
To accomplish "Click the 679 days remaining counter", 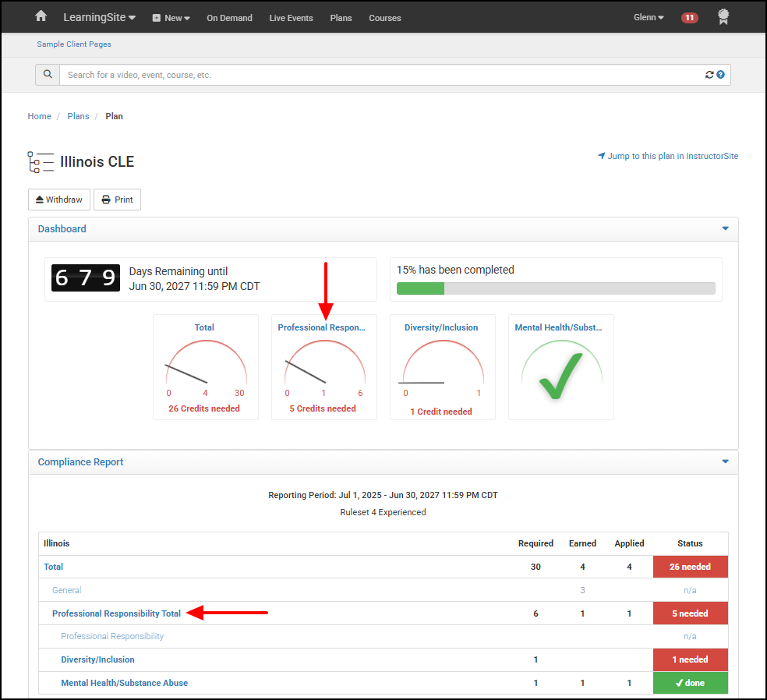I will click(x=86, y=278).
